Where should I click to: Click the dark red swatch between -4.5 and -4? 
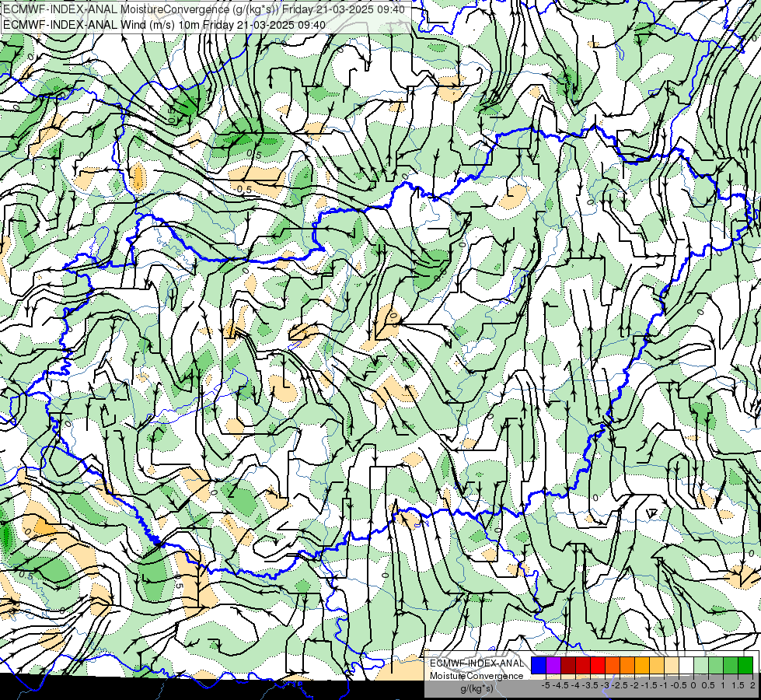click(568, 666)
